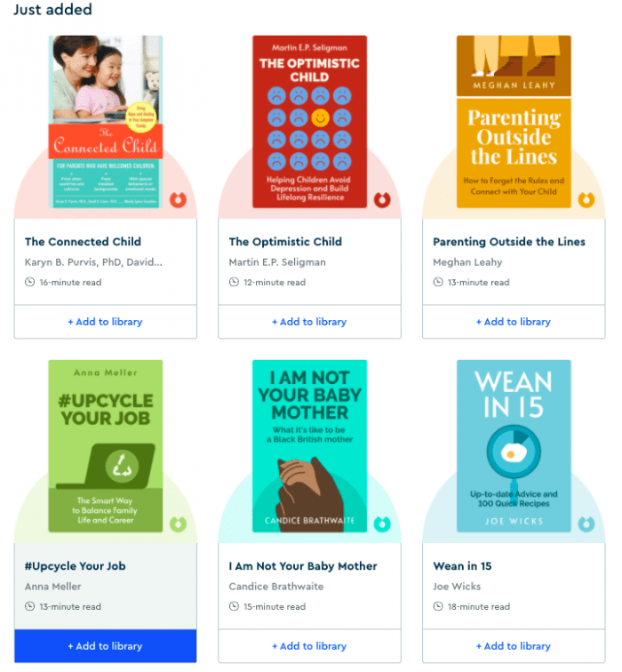The height and width of the screenshot is (672, 622).
Task: Add Parenting Outside the Lines to library
Action: pos(514,322)
